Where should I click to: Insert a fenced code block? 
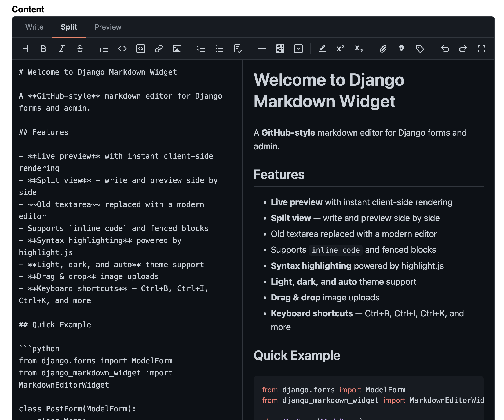141,49
